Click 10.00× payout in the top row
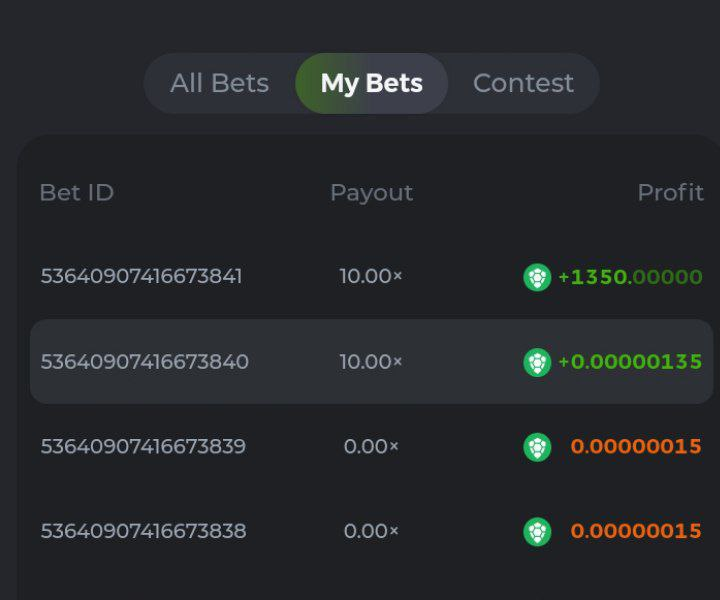The height and width of the screenshot is (600, 720). point(371,276)
